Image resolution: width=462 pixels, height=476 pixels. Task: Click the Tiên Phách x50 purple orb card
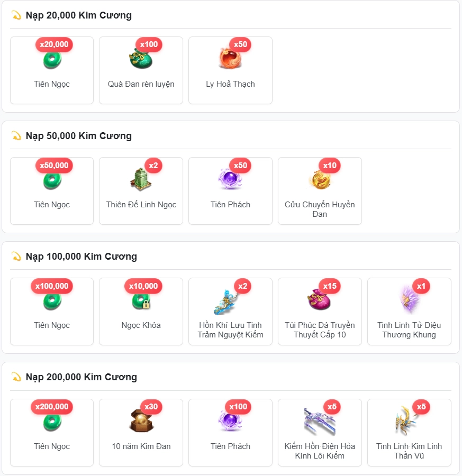tap(230, 191)
